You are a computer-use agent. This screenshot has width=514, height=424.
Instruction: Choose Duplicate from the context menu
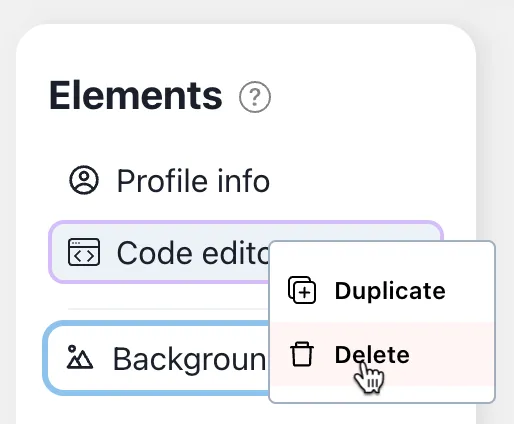pos(382,290)
